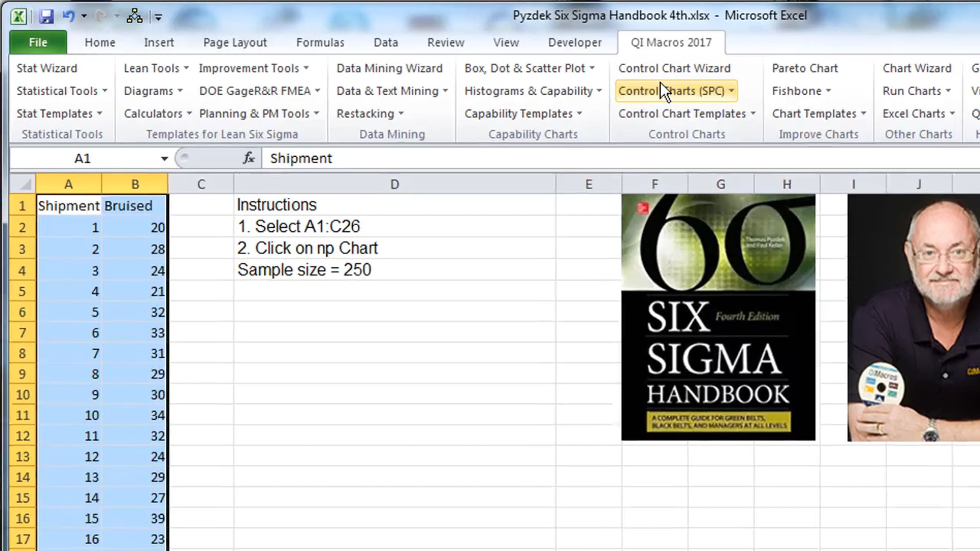Viewport: 980px width, 551px height.
Task: Open the Developer tab
Action: (x=575, y=42)
